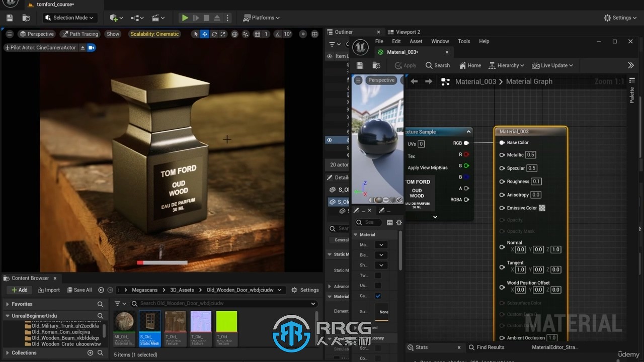Toggle the Tw... checkbox in Material details
The image size is (644, 362).
click(378, 276)
